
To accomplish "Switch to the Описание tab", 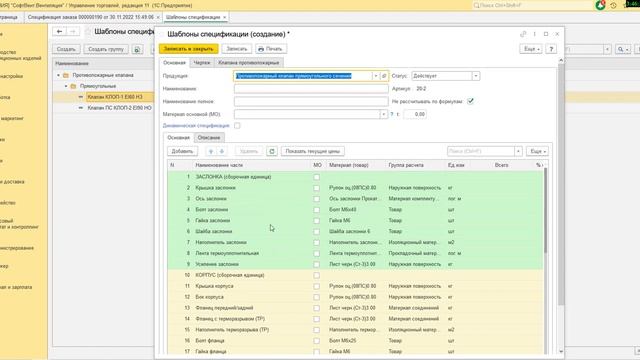I will coord(209,138).
